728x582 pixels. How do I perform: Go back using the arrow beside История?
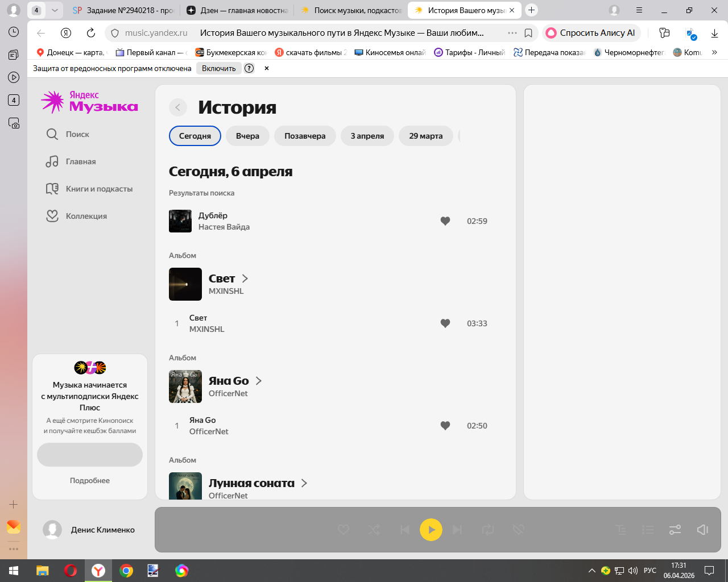178,107
